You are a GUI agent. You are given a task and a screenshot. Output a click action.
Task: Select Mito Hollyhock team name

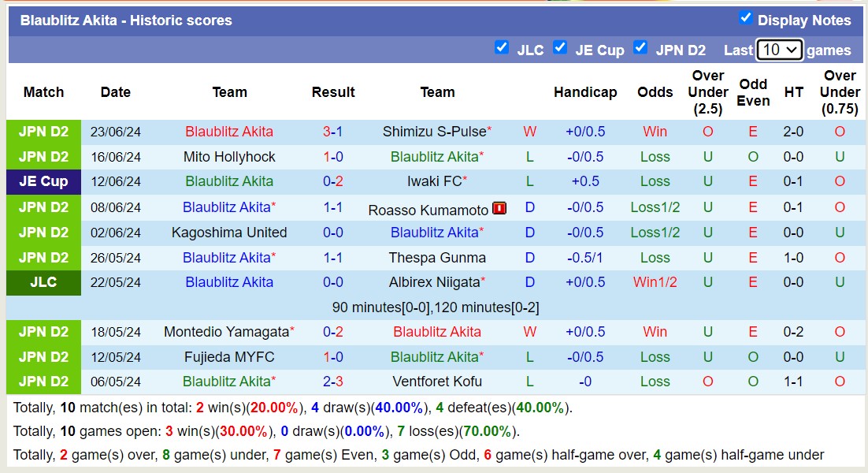pos(229,157)
